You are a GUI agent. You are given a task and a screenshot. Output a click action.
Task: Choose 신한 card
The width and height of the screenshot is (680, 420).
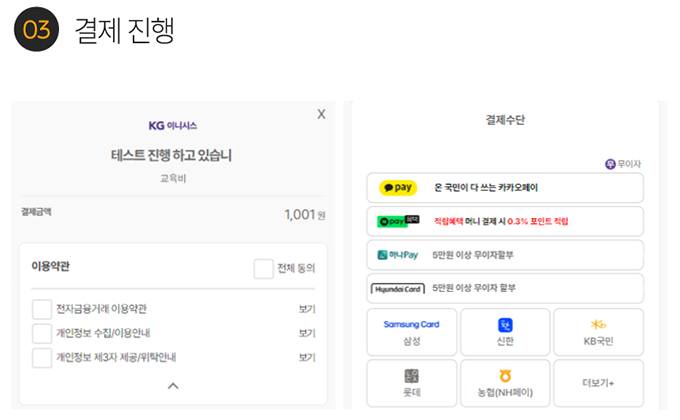click(505, 332)
